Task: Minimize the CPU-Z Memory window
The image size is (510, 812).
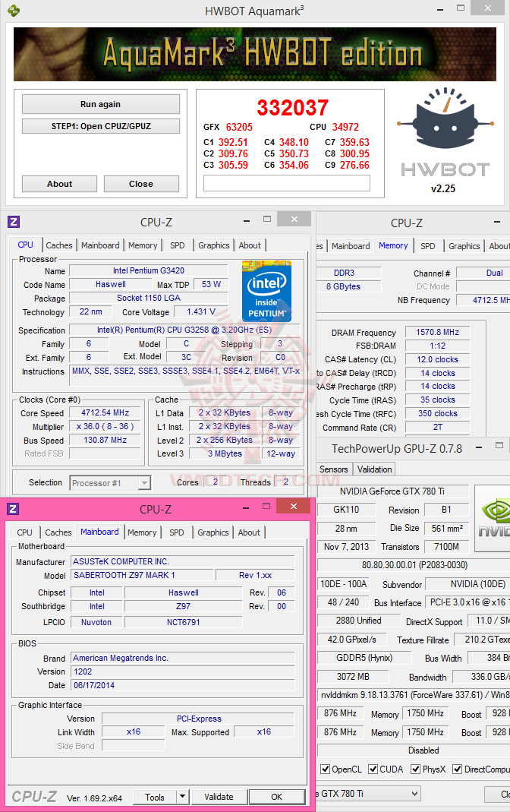Action: tap(497, 222)
